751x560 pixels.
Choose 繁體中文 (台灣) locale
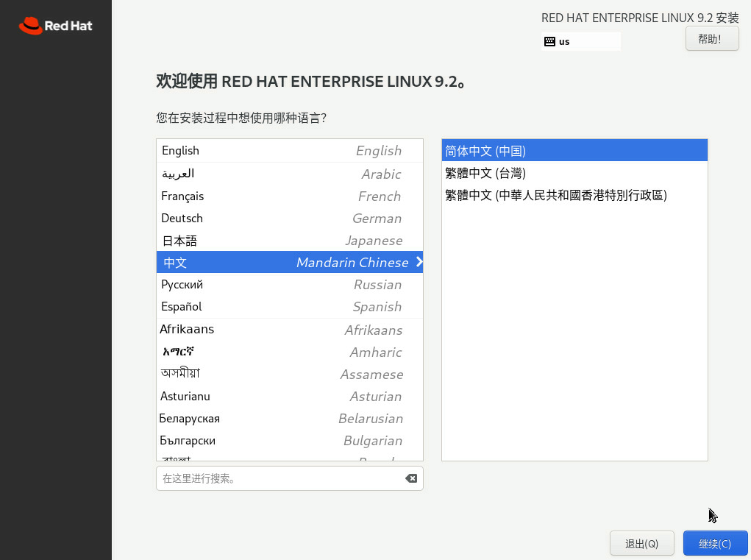point(574,173)
